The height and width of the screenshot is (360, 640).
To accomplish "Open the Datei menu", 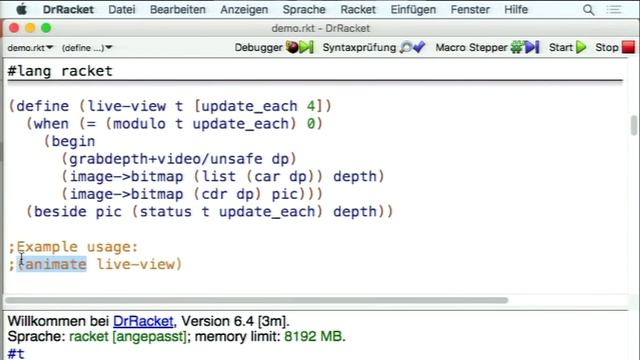I will 122,9.
